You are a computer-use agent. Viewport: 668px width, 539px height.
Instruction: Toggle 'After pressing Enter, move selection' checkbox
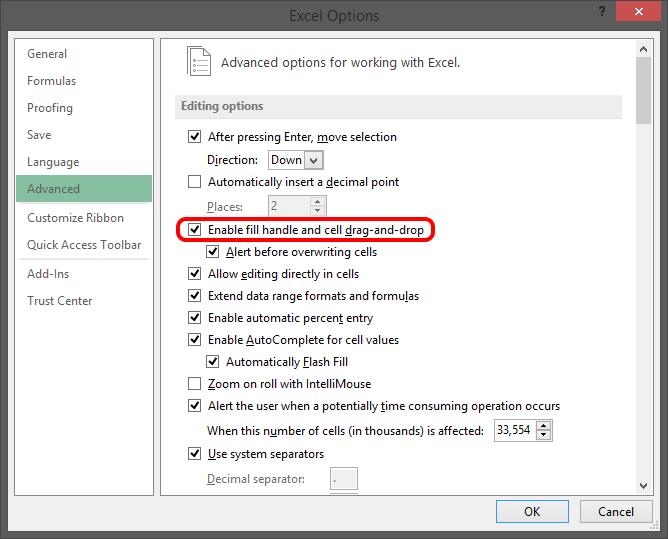(x=194, y=137)
